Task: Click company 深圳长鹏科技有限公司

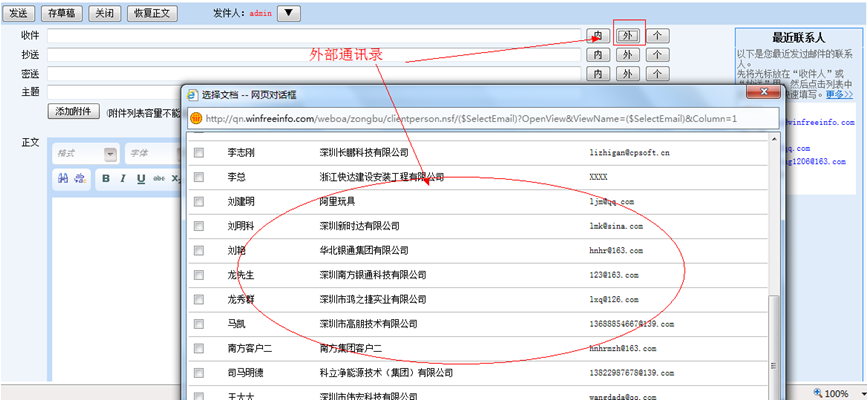Action: [364, 152]
